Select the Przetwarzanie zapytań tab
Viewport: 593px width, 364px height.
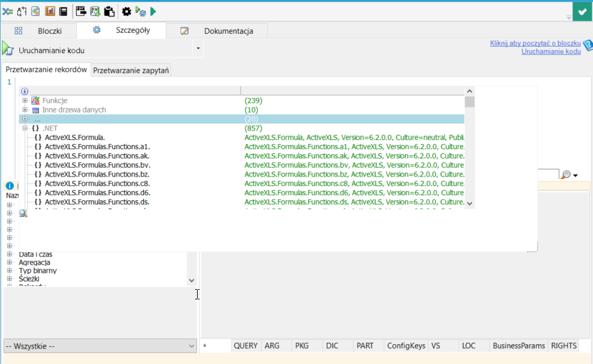(x=131, y=70)
